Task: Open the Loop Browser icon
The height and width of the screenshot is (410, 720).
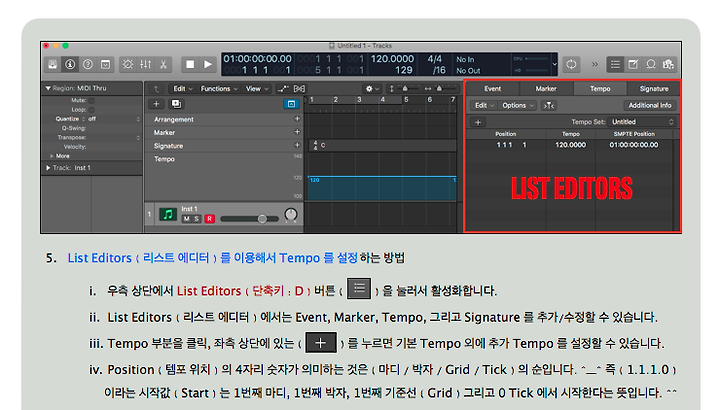Action: [651, 64]
